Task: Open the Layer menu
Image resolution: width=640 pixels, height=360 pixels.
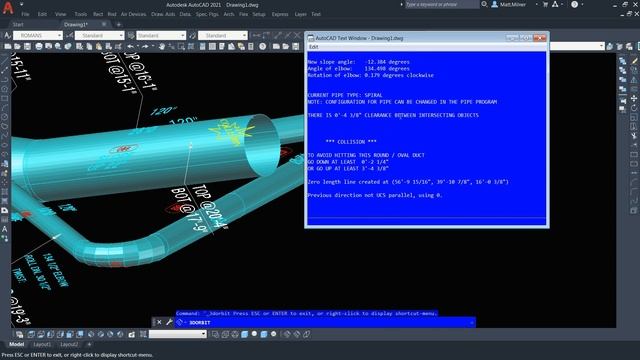Action: point(300,14)
